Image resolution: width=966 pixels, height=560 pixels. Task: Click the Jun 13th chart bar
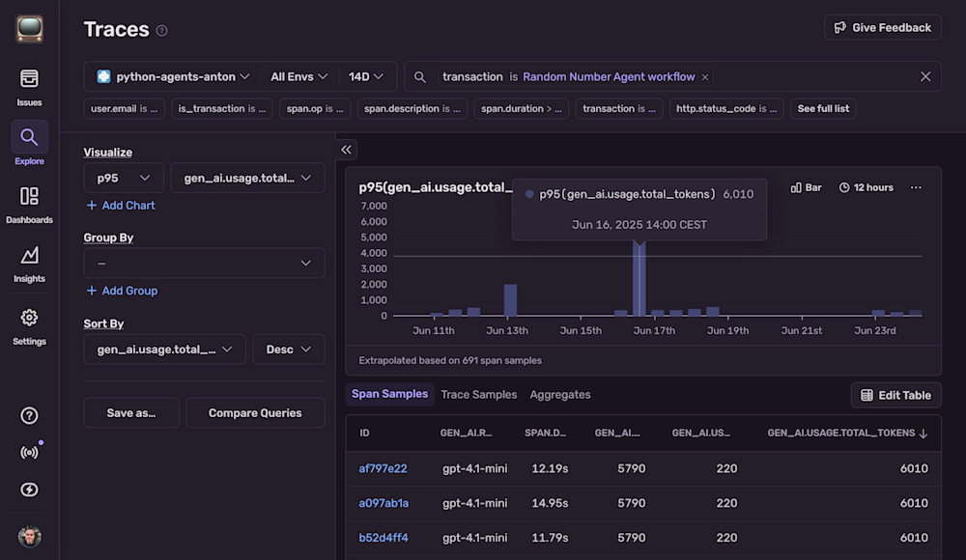point(510,300)
